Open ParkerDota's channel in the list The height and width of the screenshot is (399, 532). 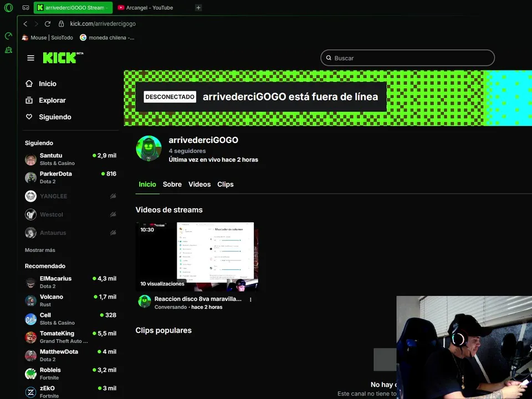[70, 177]
